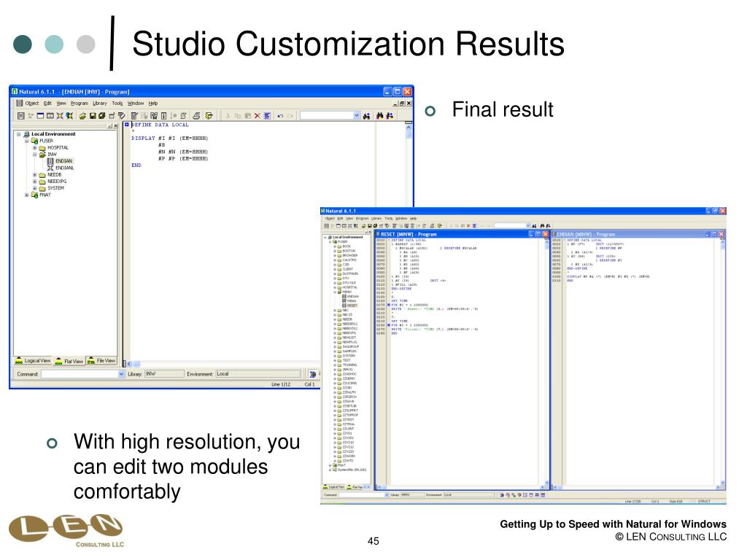Restore the inner ENDIAN document window

click(402, 104)
